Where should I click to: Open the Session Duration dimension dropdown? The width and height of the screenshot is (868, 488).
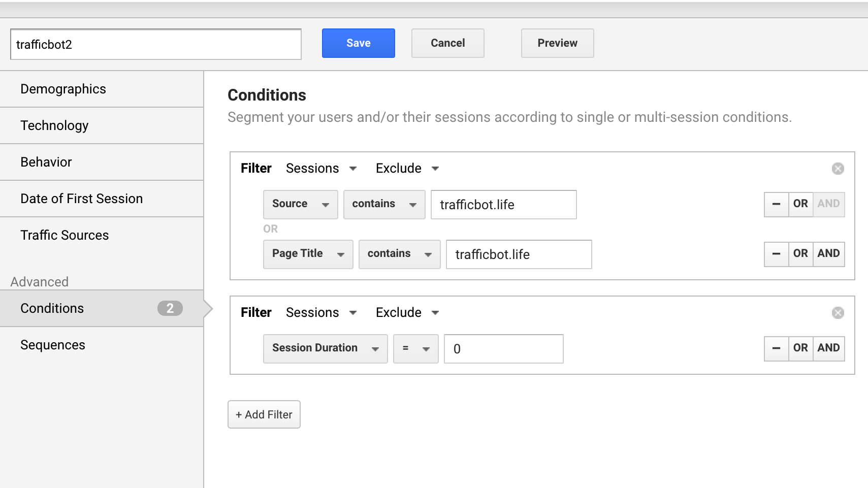point(325,348)
